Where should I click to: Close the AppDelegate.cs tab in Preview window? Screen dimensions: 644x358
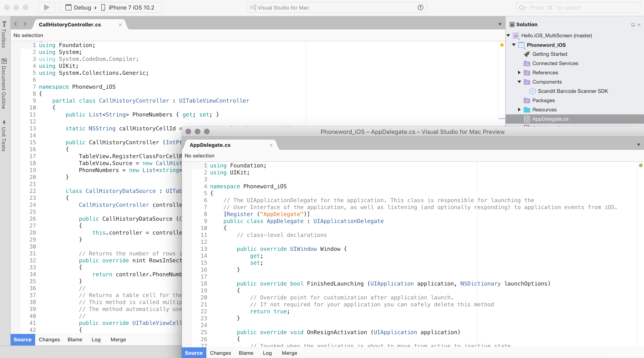click(271, 145)
